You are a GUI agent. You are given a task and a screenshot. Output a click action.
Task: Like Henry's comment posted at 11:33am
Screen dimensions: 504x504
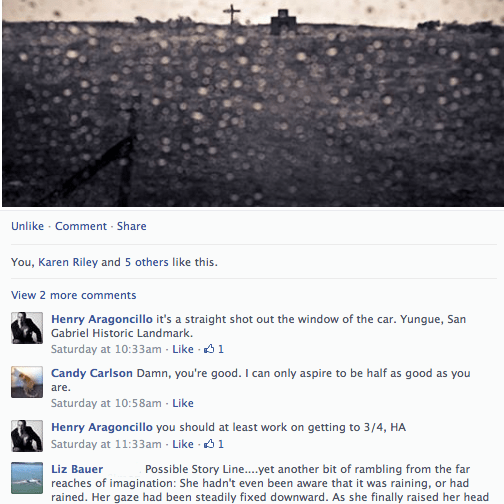coord(183,444)
